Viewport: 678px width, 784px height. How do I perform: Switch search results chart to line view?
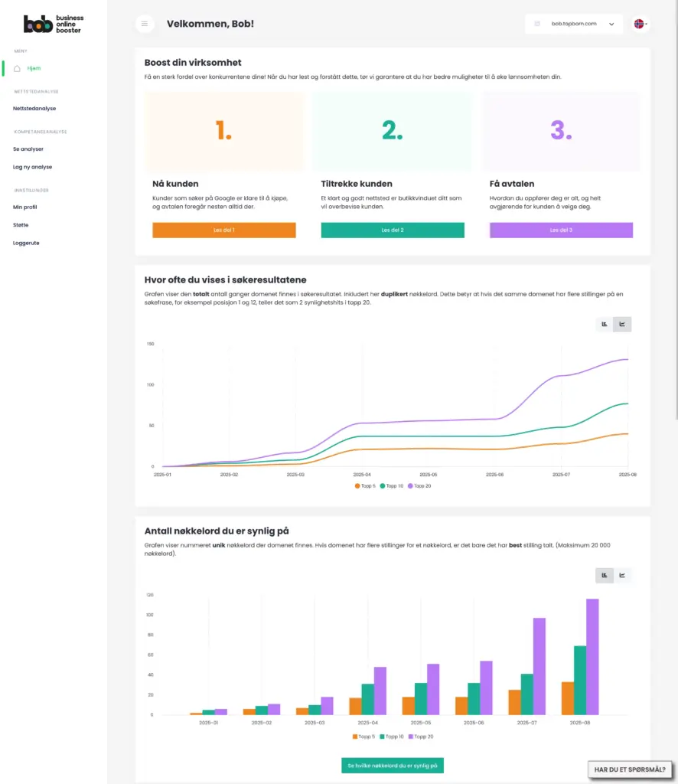coord(622,325)
